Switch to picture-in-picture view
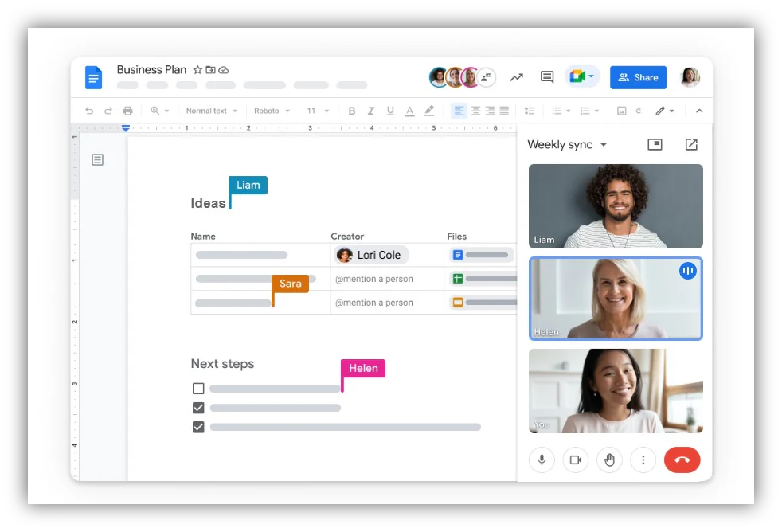Image resolution: width=782 pixels, height=532 pixels. click(x=655, y=145)
